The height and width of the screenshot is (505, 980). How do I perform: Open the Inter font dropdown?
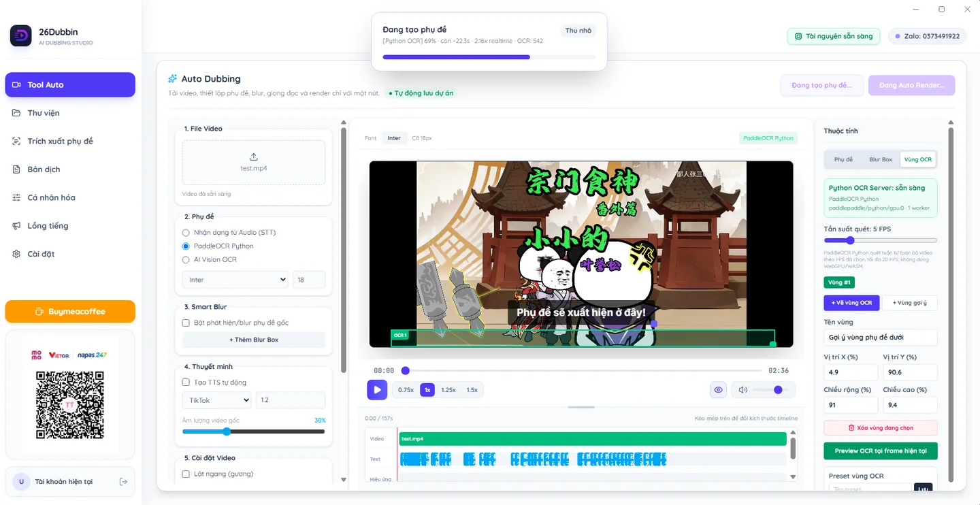[235, 280]
